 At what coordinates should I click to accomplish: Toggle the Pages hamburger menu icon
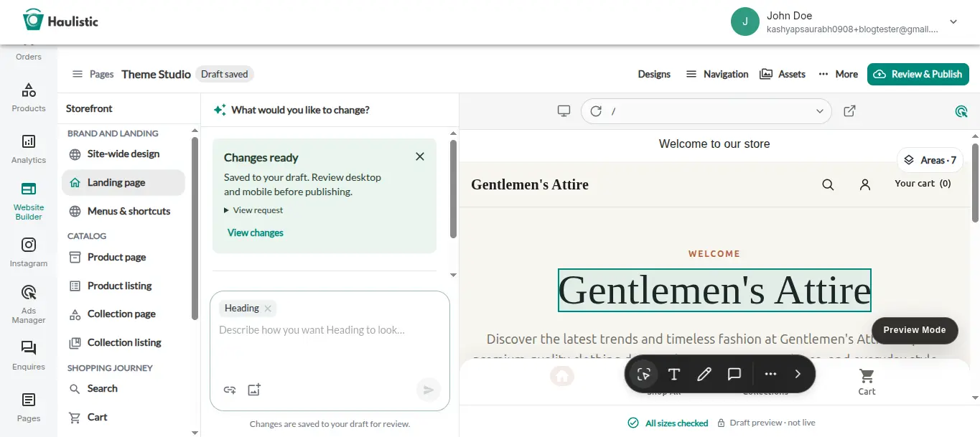(78, 74)
